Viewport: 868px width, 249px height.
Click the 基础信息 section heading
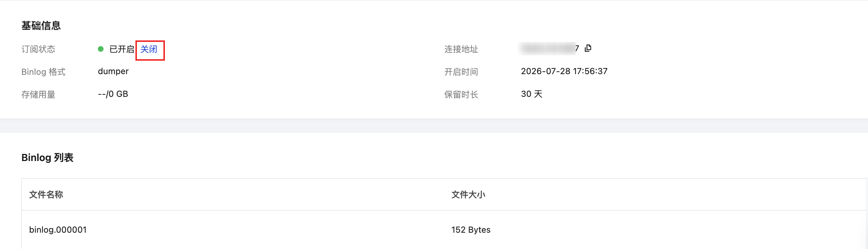[x=41, y=26]
